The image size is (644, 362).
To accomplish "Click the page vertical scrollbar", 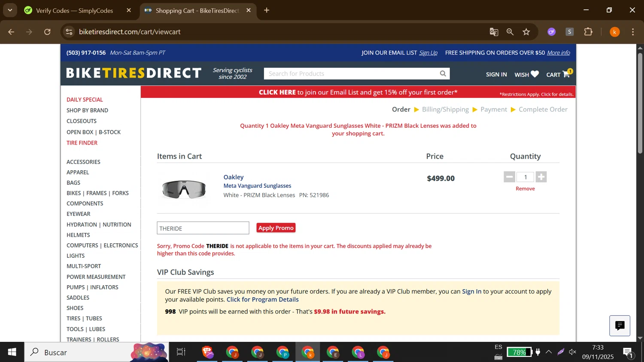I will point(640,103).
